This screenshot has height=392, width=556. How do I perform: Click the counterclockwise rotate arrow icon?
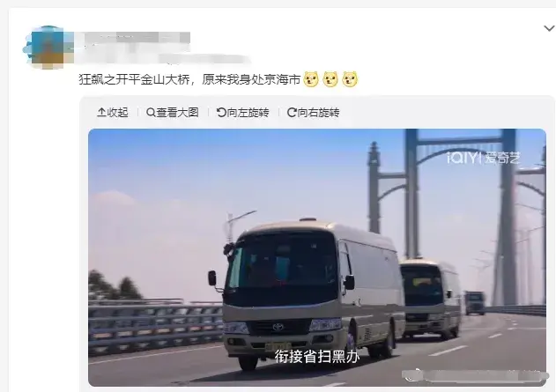coord(221,113)
